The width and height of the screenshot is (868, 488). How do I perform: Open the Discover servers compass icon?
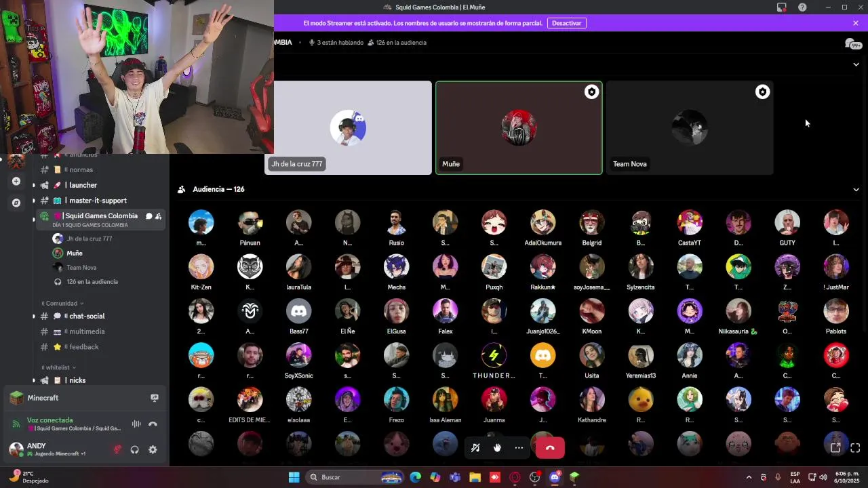coord(16,203)
